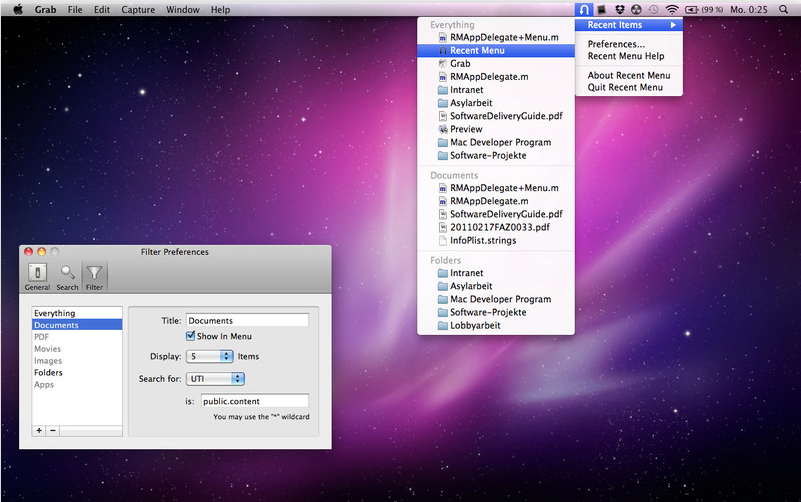801x502 pixels.
Task: Click the Title text field
Action: click(x=247, y=320)
